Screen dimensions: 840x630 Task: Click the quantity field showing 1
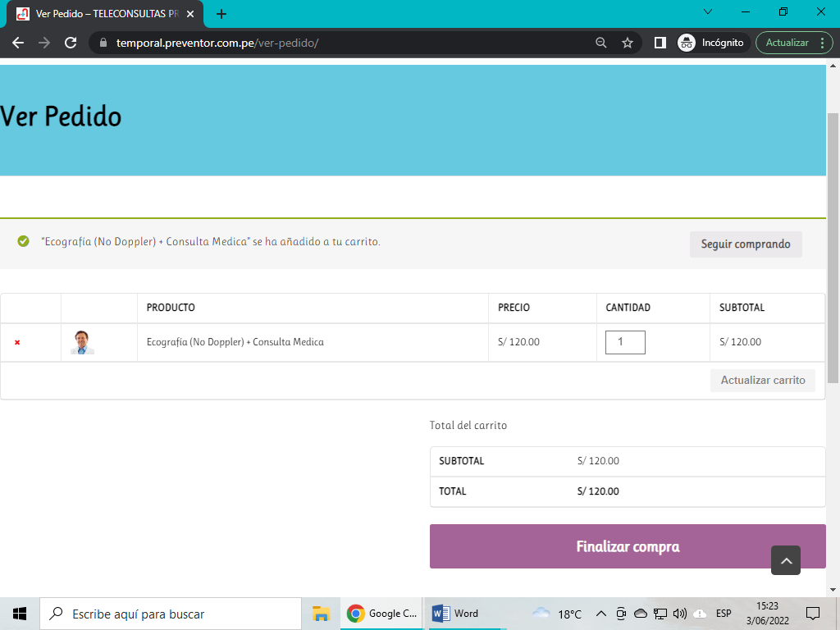pyautogui.click(x=625, y=342)
